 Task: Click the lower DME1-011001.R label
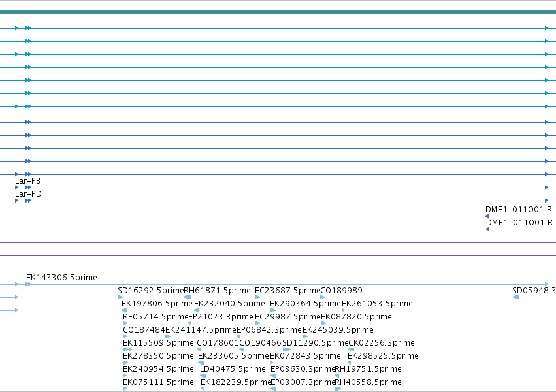(x=519, y=223)
